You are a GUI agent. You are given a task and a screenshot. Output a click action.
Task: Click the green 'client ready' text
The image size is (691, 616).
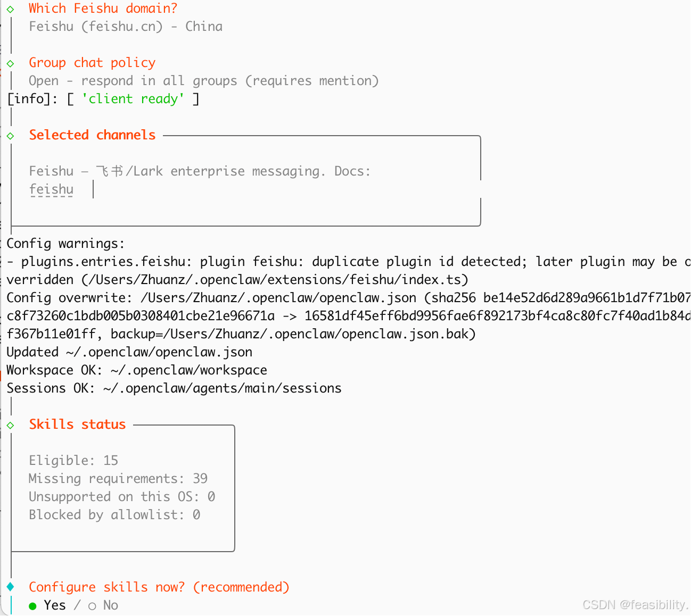[x=133, y=99]
